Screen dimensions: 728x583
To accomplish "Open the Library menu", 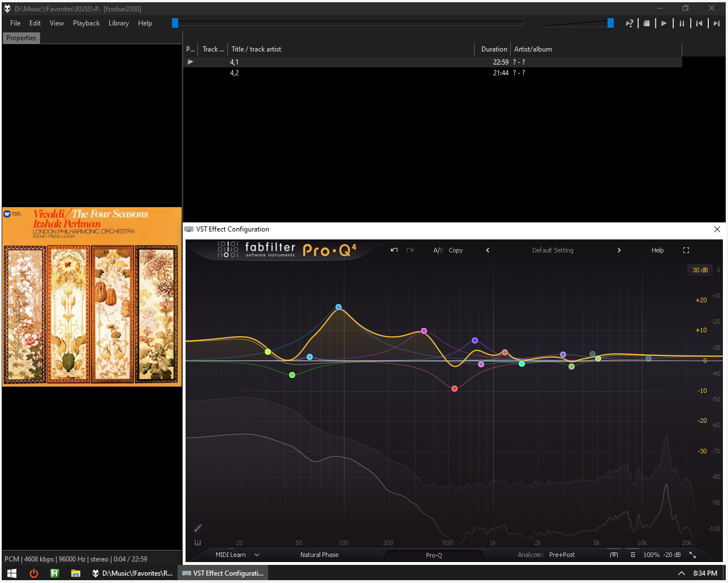I will point(119,23).
